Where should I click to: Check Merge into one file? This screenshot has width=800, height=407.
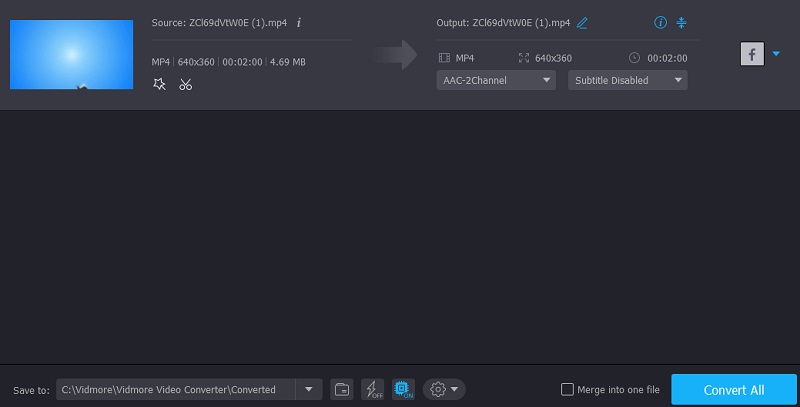click(x=568, y=389)
